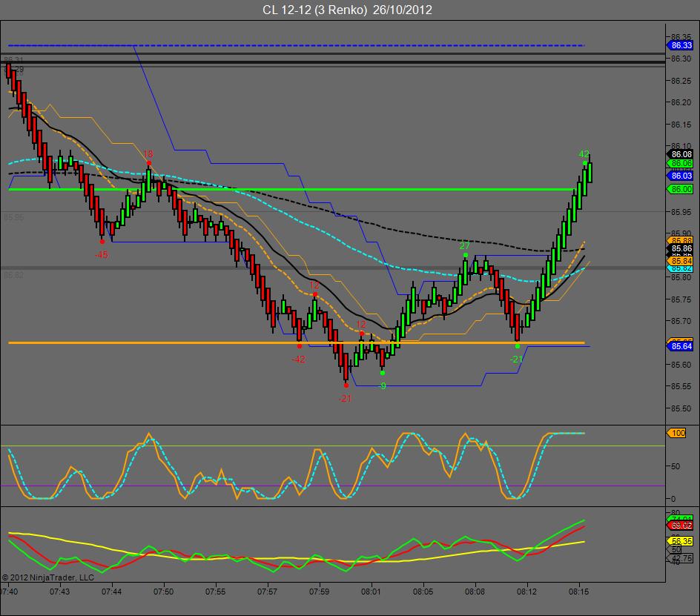Click the green '42' swing high label
The width and height of the screenshot is (700, 616).
click(584, 154)
